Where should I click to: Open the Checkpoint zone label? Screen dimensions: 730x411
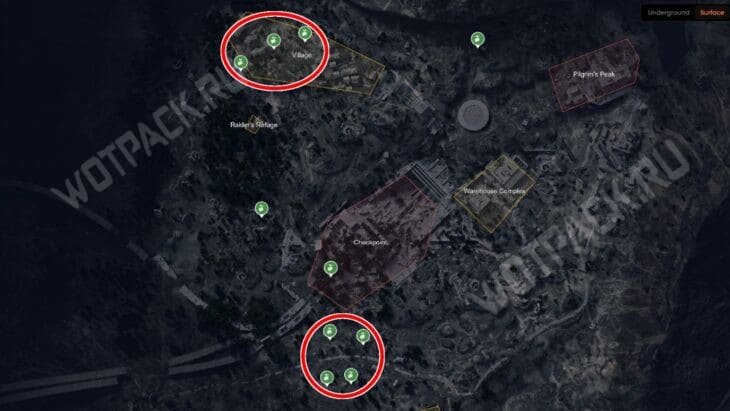tap(370, 243)
